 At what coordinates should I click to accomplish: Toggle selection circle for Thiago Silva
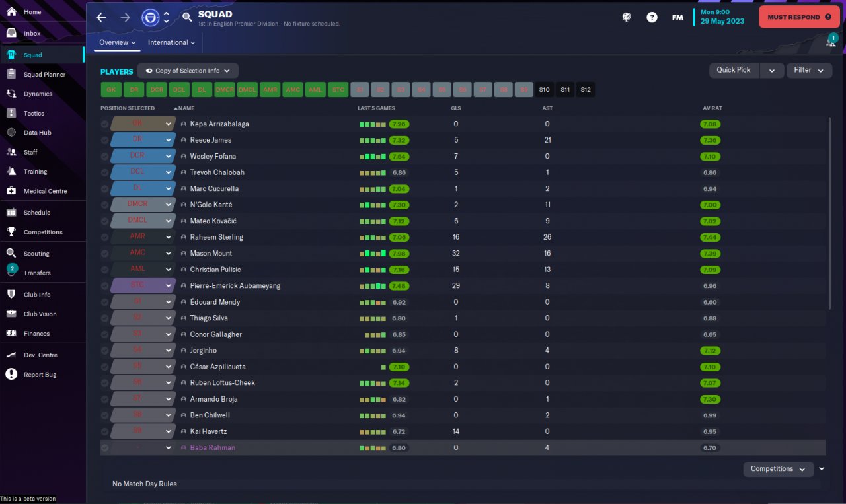tap(105, 318)
